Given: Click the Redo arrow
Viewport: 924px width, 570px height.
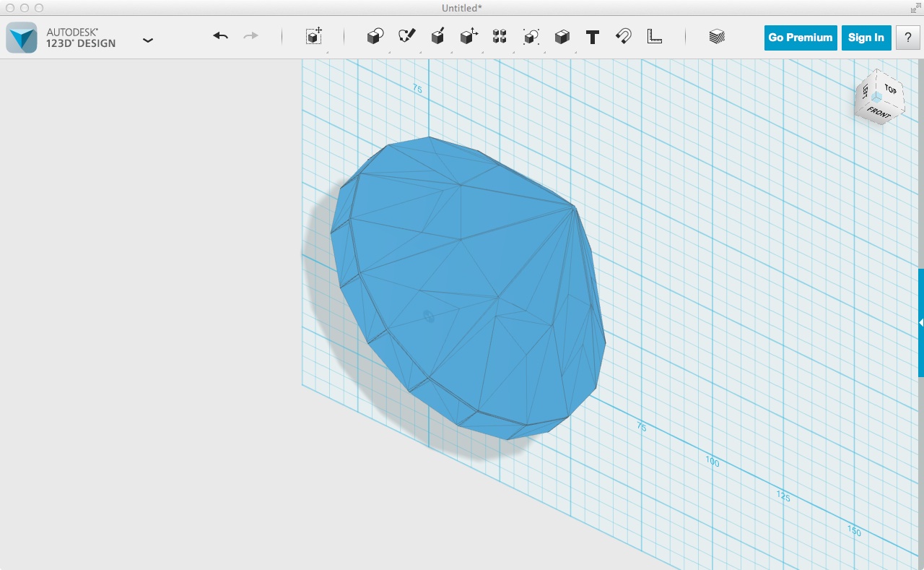Looking at the screenshot, I should point(250,36).
